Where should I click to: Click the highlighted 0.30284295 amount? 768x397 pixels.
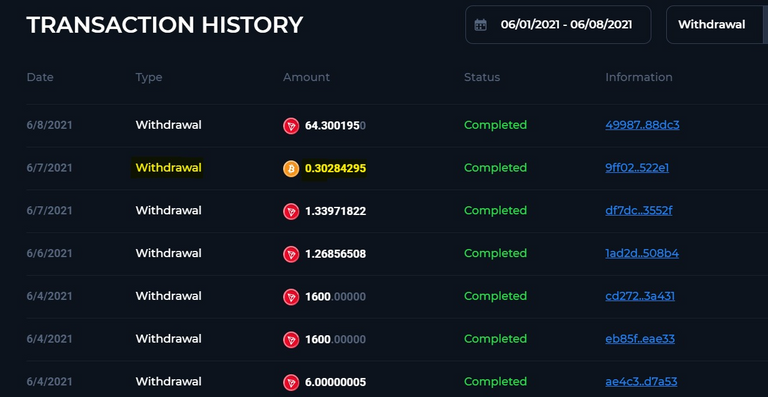[x=336, y=168]
